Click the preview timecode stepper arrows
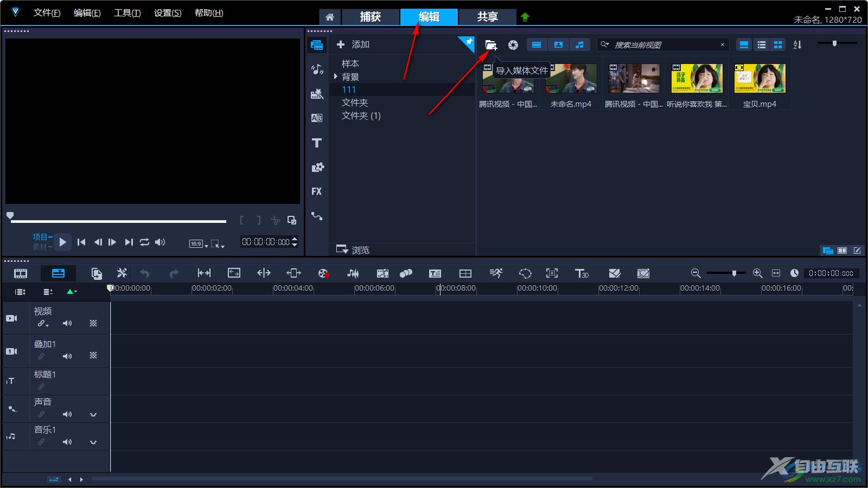This screenshot has height=488, width=868. (x=295, y=242)
